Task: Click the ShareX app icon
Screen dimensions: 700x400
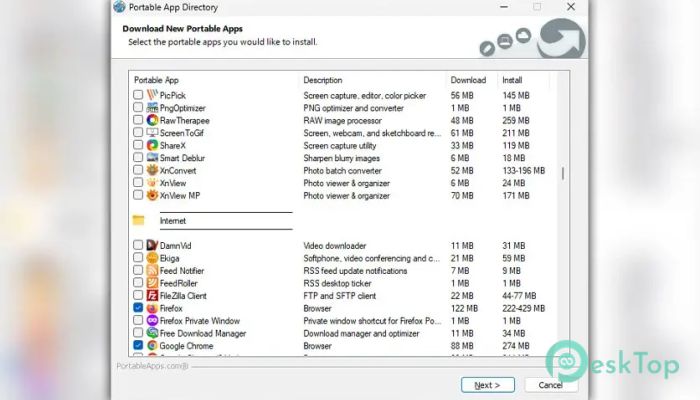Action: (x=152, y=145)
